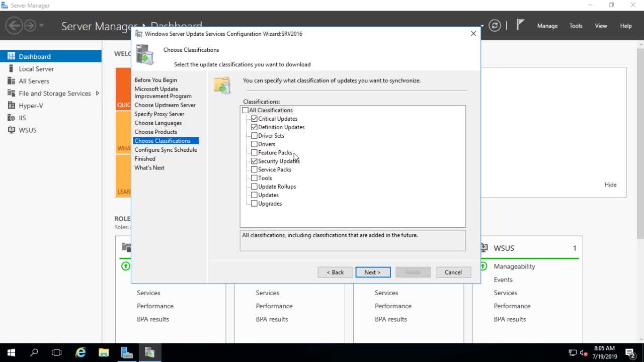Tick the Feature Packs checkbox
This screenshot has height=362, width=644.
(254, 152)
